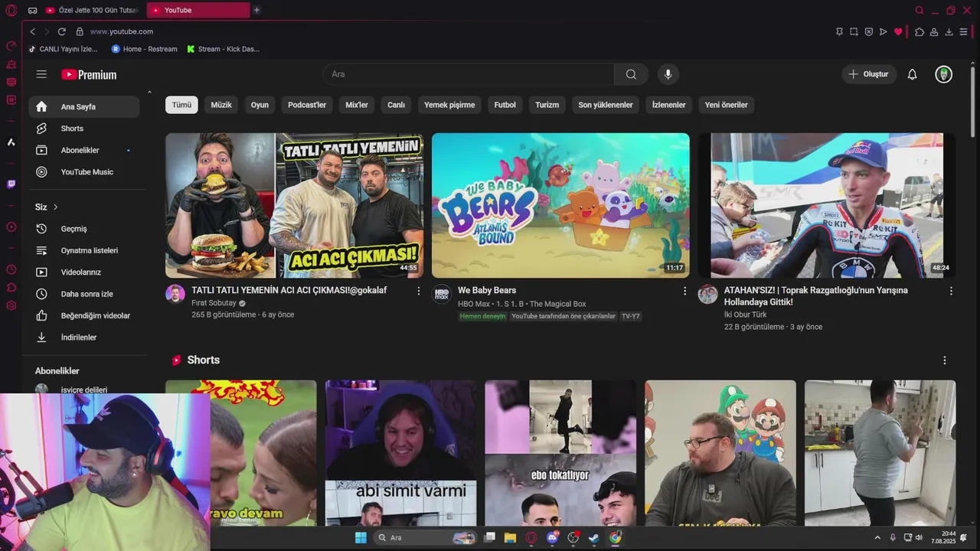Open the browser downloads icon

(949, 31)
